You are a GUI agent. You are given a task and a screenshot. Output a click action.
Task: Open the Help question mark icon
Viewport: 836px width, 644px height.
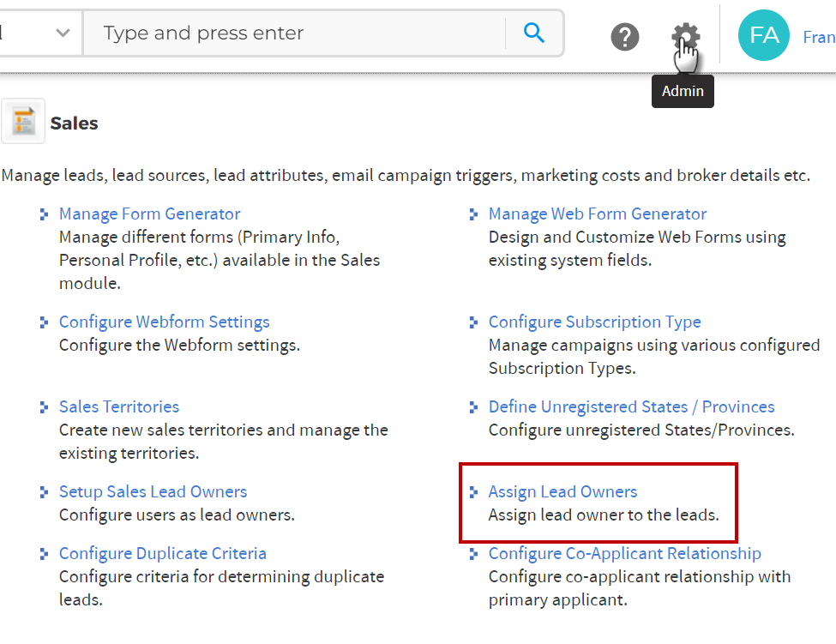pos(625,37)
